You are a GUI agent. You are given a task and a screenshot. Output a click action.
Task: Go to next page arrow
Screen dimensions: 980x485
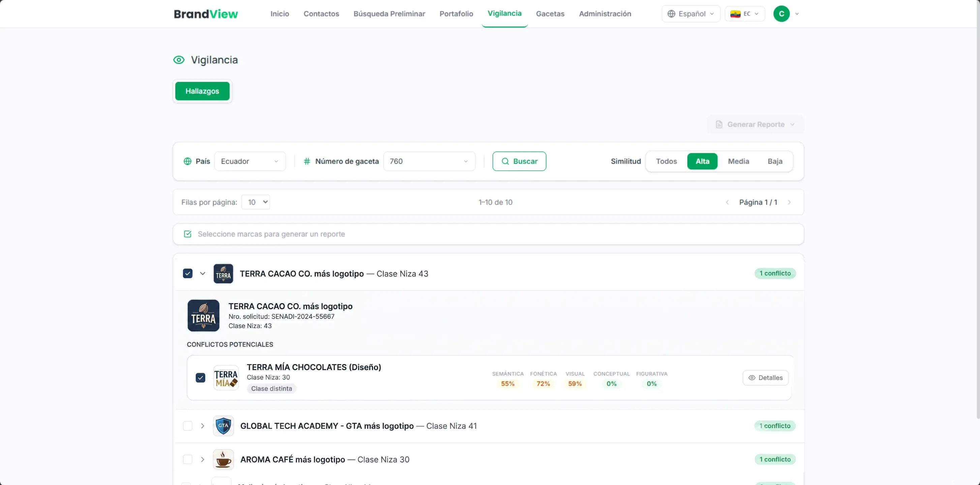point(789,202)
